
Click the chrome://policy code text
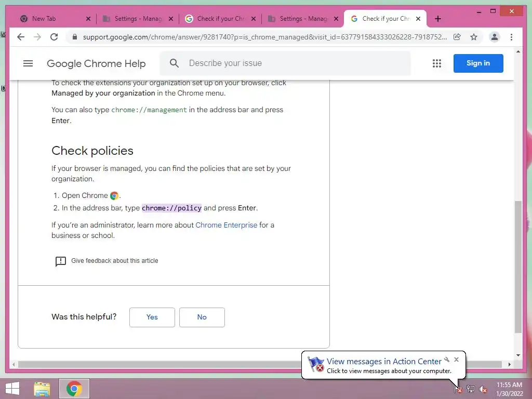171,208
